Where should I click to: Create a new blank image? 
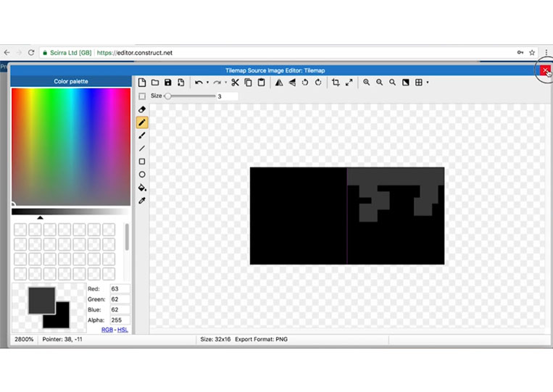pyautogui.click(x=142, y=83)
